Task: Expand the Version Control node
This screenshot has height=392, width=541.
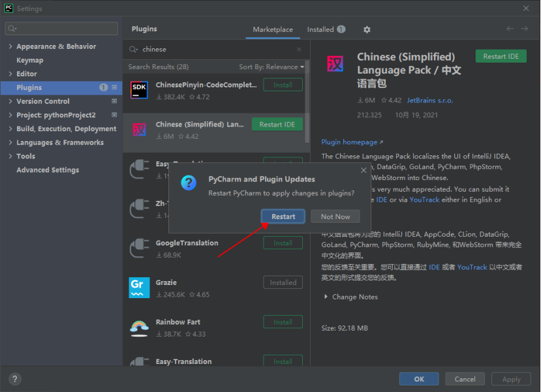Action: (x=10, y=101)
